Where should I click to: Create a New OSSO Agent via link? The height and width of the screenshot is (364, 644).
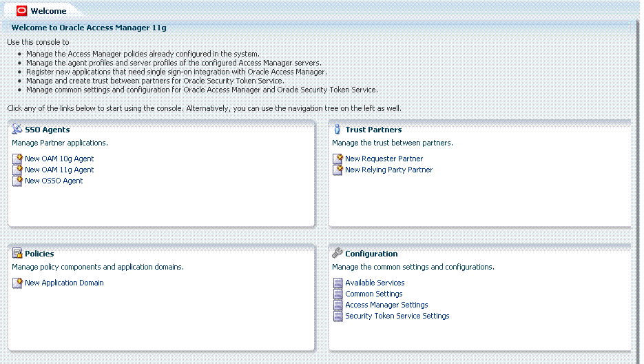tap(54, 181)
